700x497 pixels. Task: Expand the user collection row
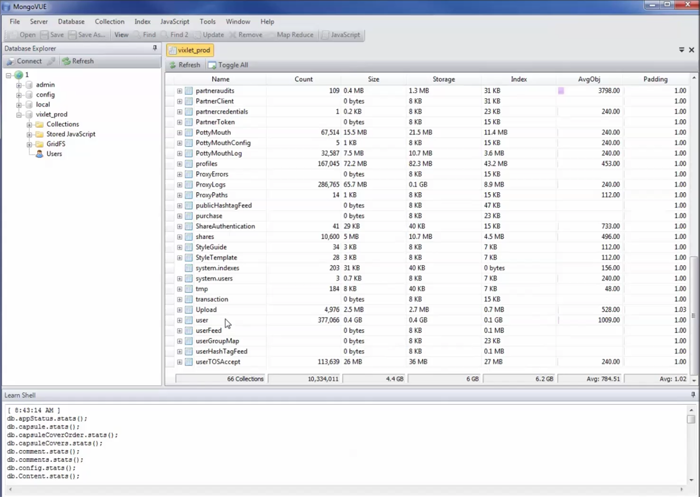coord(179,320)
